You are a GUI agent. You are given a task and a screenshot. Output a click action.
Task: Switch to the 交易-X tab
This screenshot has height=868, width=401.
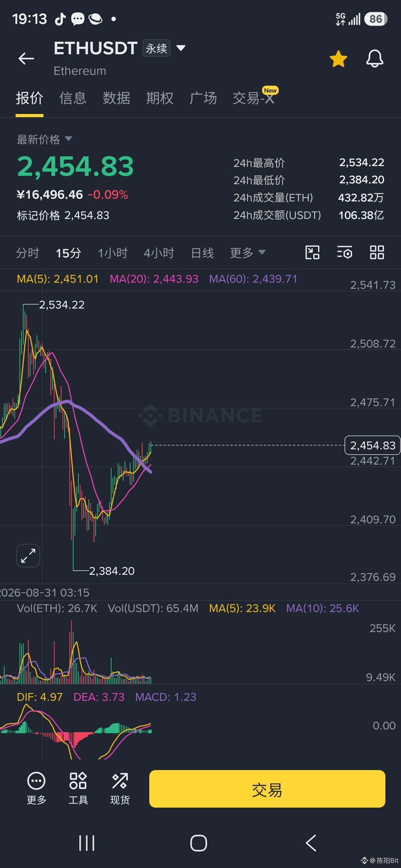[x=254, y=98]
